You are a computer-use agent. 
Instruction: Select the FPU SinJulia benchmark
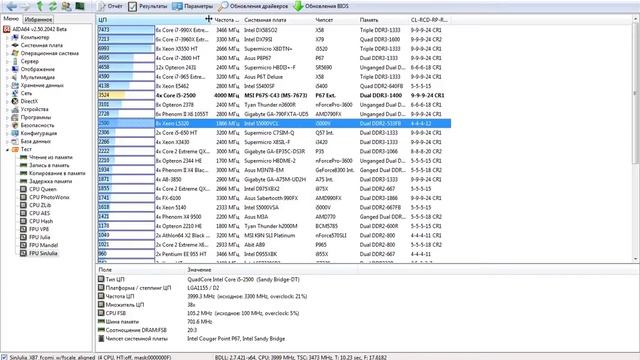(39, 253)
